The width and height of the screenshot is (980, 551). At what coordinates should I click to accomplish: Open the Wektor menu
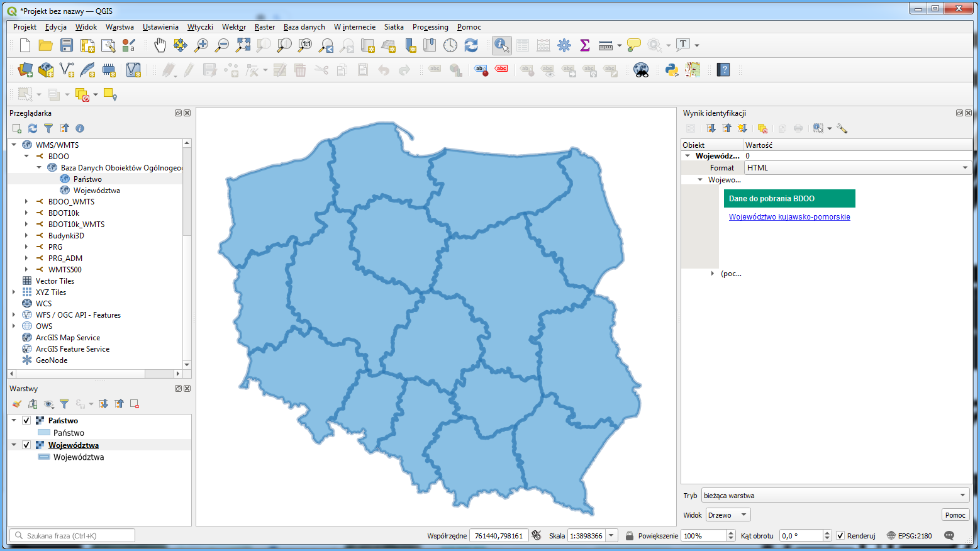[x=233, y=27]
